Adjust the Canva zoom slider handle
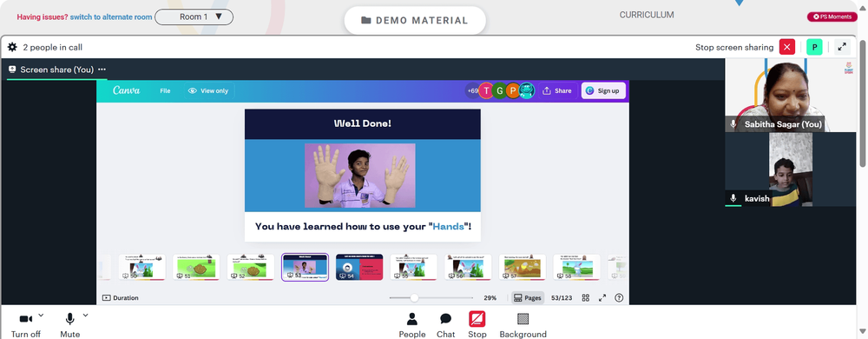The width and height of the screenshot is (868, 339). (x=414, y=298)
